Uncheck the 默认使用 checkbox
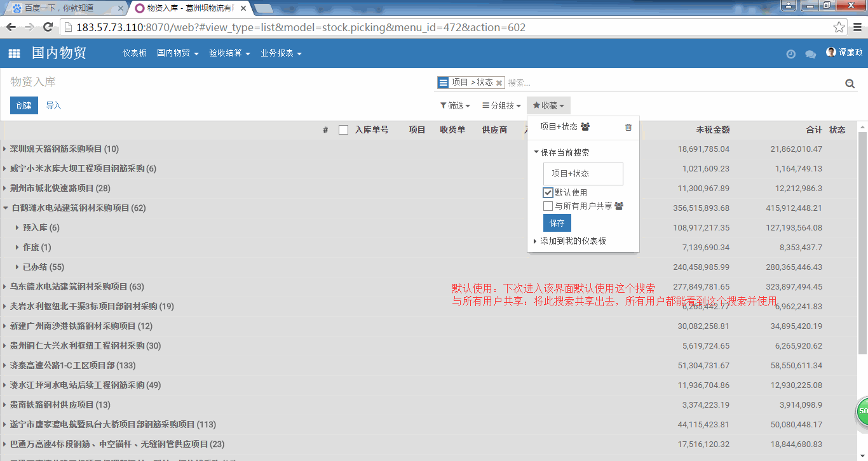 pyautogui.click(x=548, y=192)
